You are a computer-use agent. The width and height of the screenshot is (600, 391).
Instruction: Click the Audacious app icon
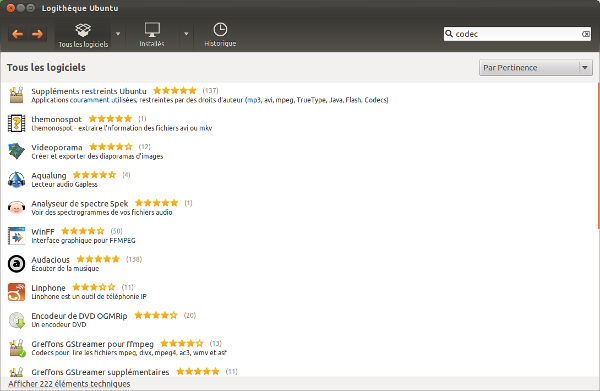click(x=16, y=264)
